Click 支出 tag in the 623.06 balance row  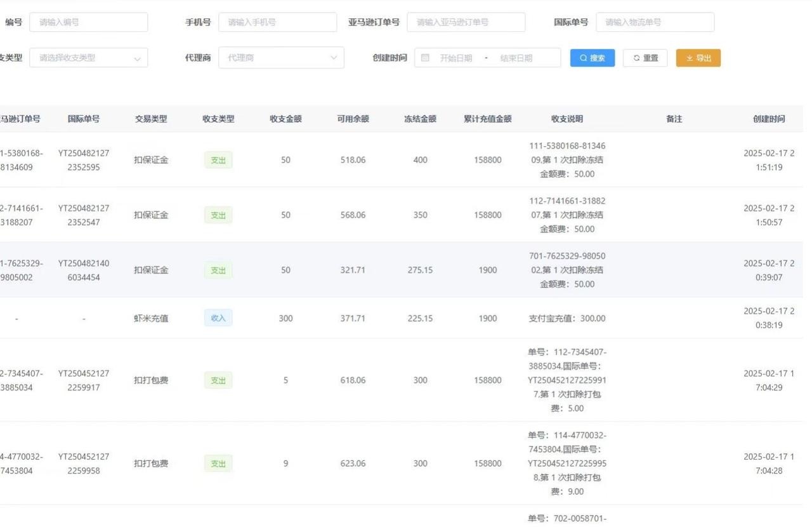pos(218,464)
